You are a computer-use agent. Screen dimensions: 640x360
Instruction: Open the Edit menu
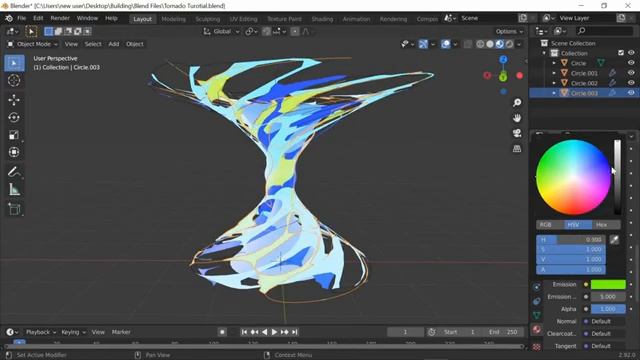click(38, 18)
